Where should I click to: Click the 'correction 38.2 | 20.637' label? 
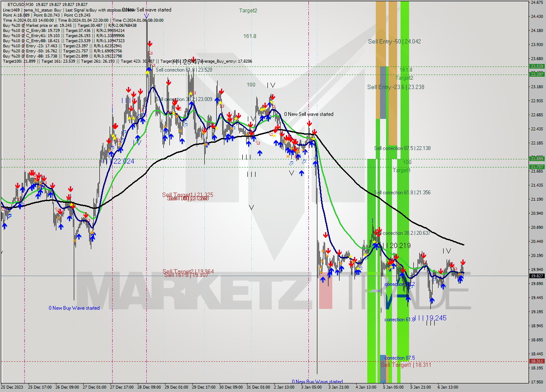click(407, 233)
